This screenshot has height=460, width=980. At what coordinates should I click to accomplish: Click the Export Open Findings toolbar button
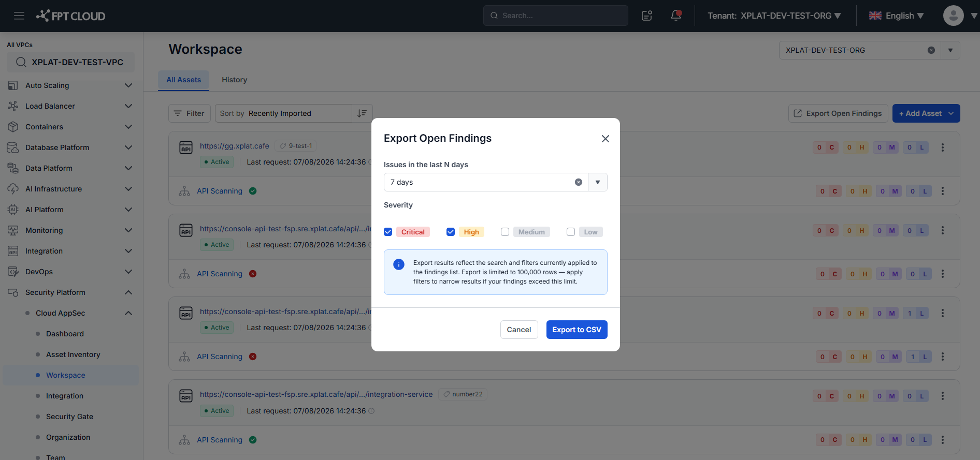tap(838, 113)
